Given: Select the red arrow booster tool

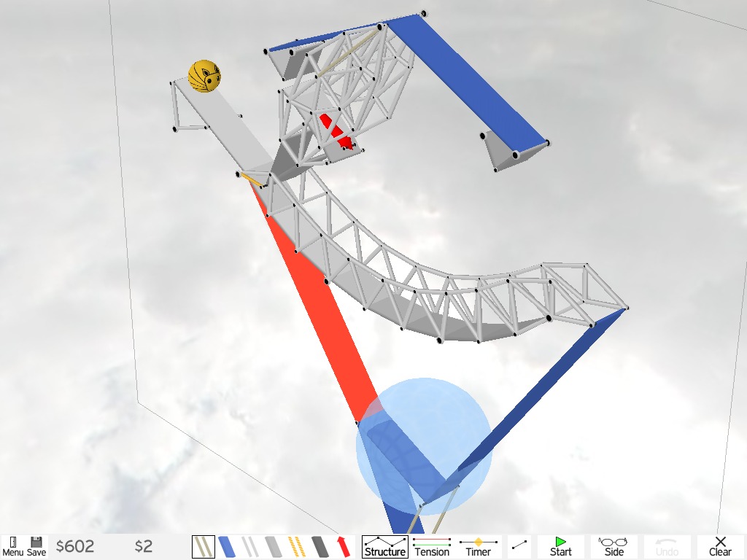Looking at the screenshot, I should (x=344, y=547).
